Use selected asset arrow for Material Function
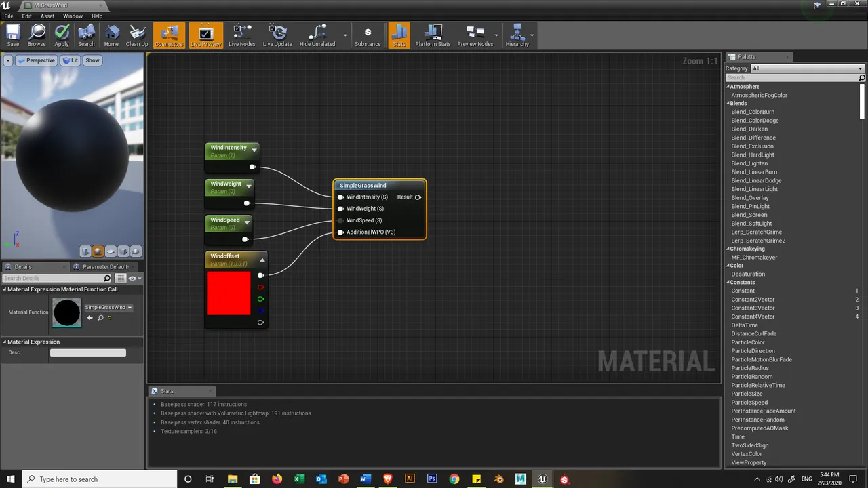 [x=90, y=317]
